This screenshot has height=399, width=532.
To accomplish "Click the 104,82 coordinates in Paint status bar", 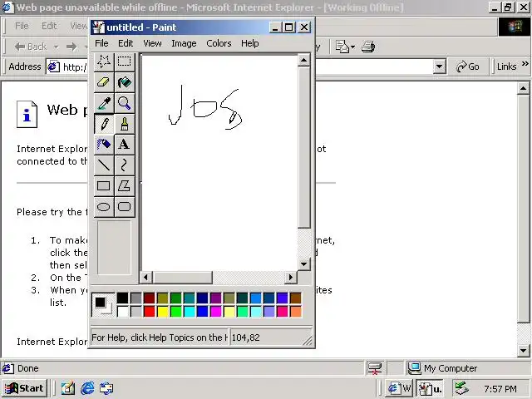I will [x=246, y=337].
